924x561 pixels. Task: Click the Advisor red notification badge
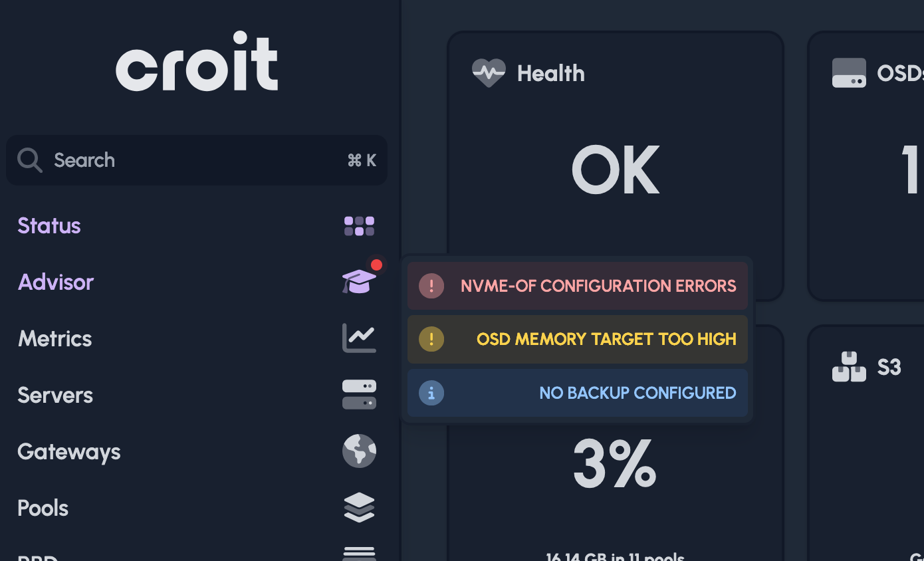point(377,265)
